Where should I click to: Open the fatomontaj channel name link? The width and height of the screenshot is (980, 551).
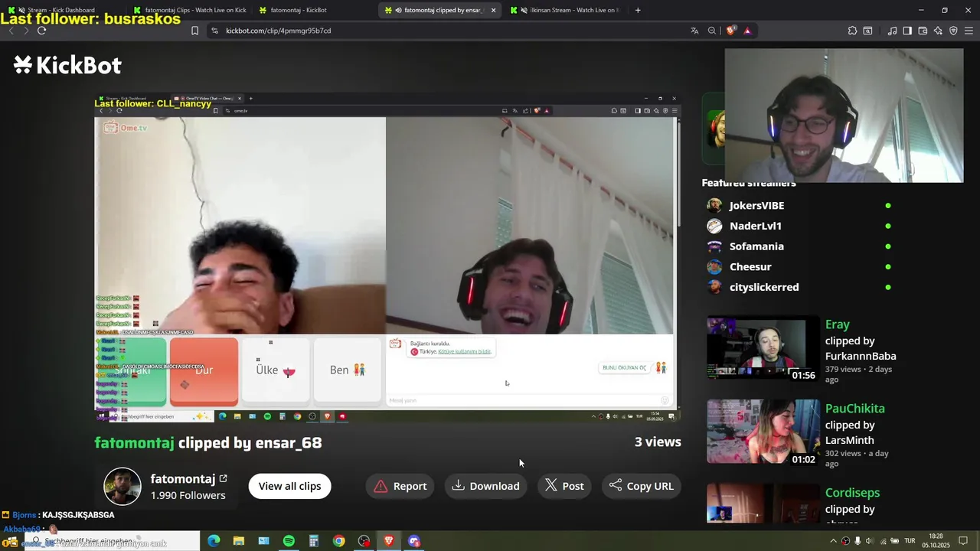(x=188, y=479)
